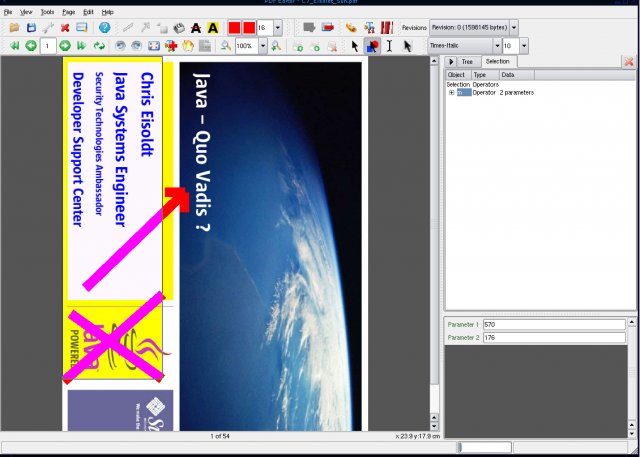This screenshot has height=457, width=640.
Task: Click the red and blue rectangle icon
Action: [x=328, y=28]
